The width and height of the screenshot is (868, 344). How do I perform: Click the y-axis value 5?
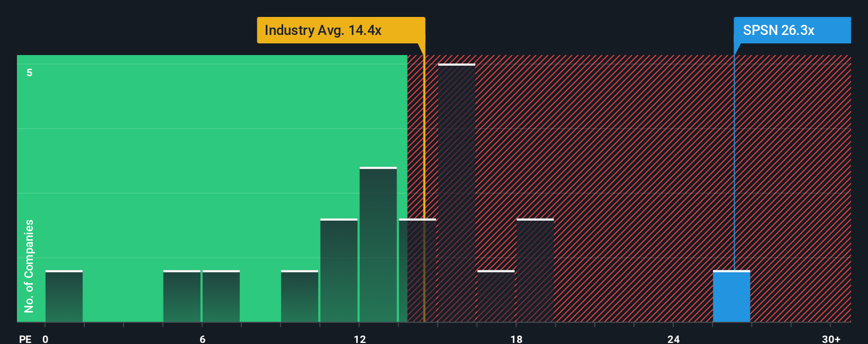[30, 73]
